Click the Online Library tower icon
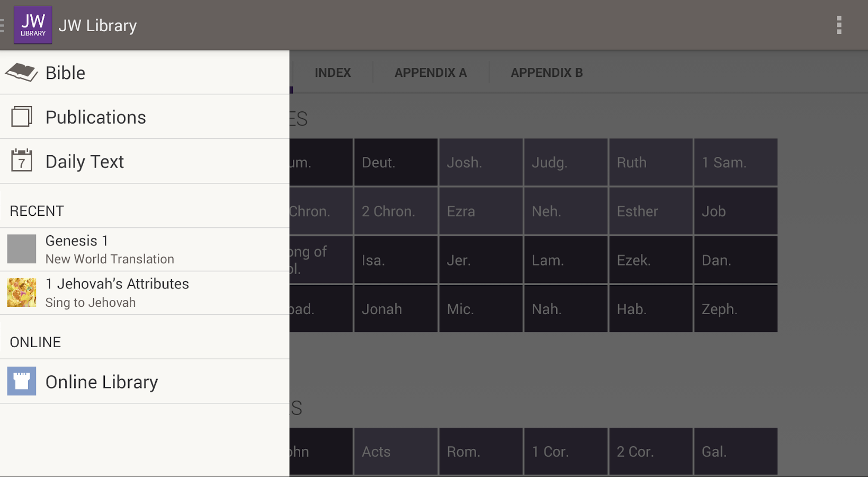The width and height of the screenshot is (868, 477). (21, 381)
